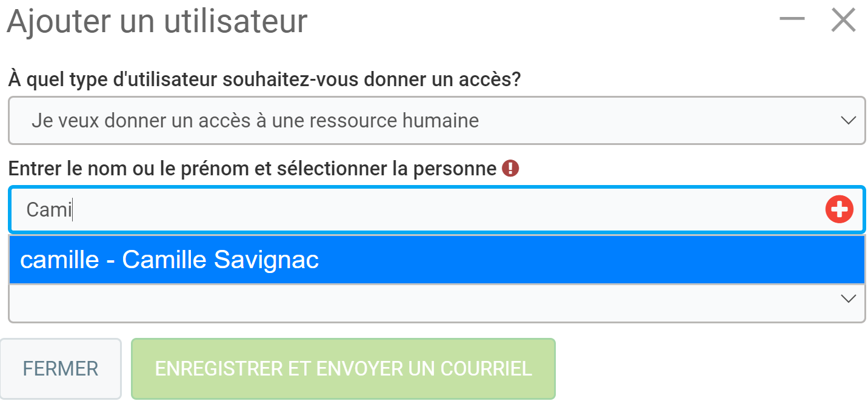Viewport: 868px width, 401px height.
Task: Click the red exclamation icon beside the label
Action: (510, 169)
